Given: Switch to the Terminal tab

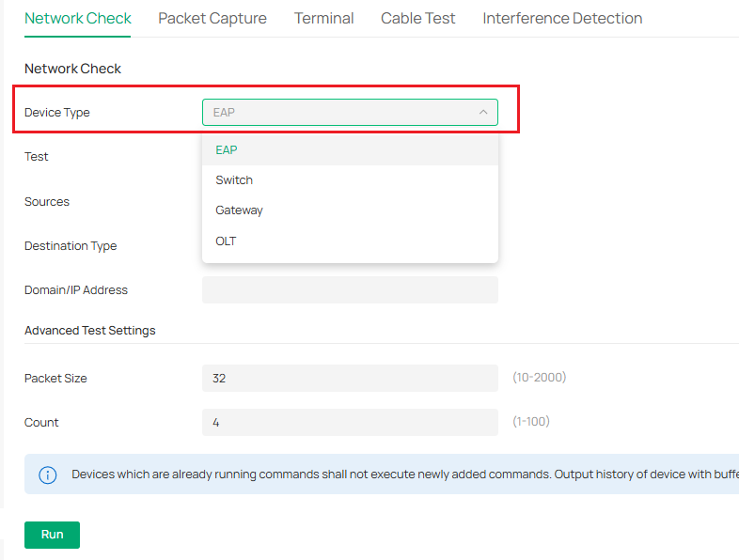Looking at the screenshot, I should pyautogui.click(x=323, y=19).
